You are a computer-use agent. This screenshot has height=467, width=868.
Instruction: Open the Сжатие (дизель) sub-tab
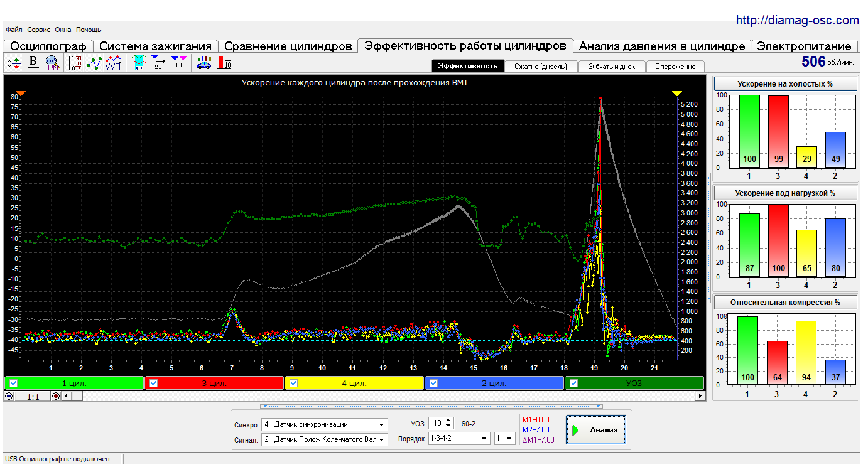click(x=541, y=67)
